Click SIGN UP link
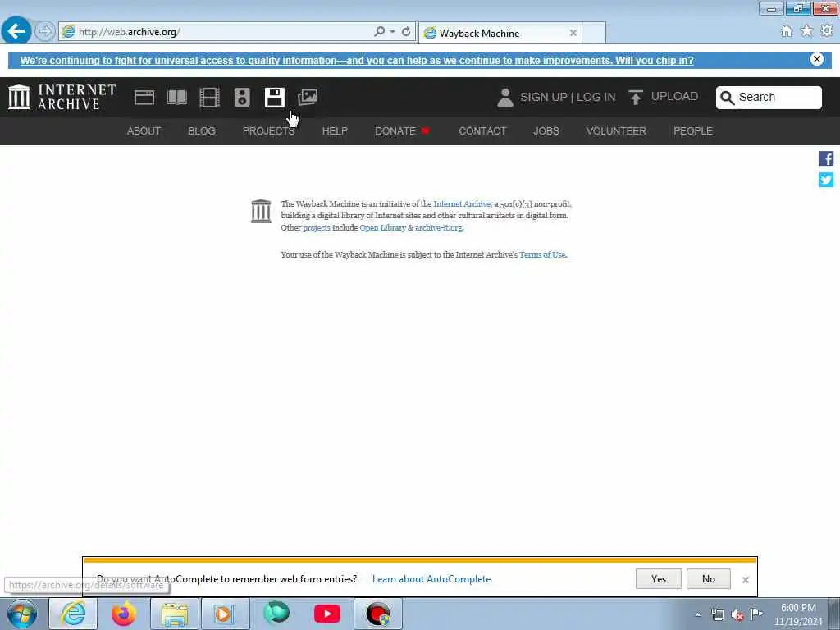Image resolution: width=840 pixels, height=630 pixels. pyautogui.click(x=543, y=97)
